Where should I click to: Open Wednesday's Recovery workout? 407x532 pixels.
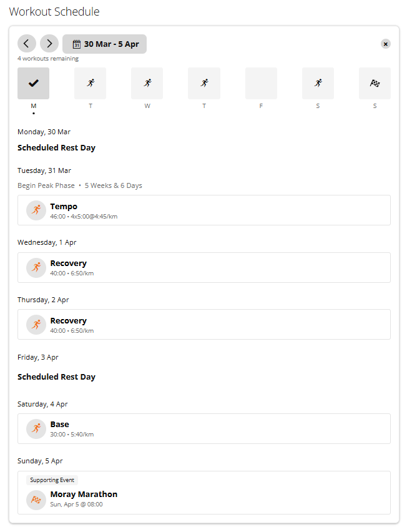[204, 267]
